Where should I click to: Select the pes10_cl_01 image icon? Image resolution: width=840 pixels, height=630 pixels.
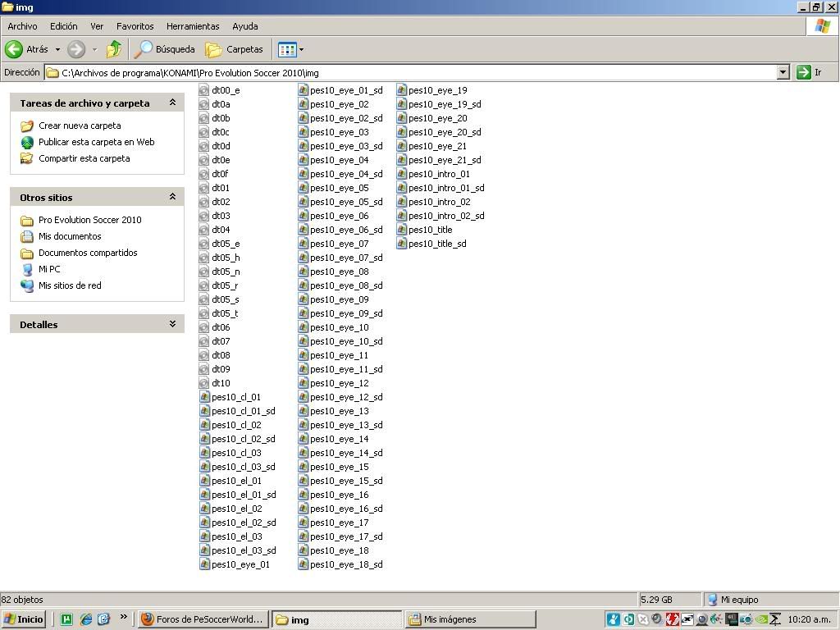[204, 397]
